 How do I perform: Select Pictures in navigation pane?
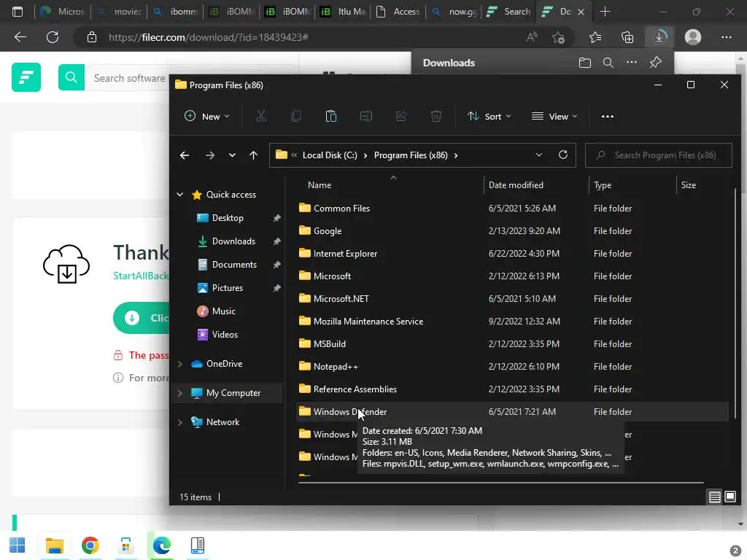pyautogui.click(x=228, y=287)
